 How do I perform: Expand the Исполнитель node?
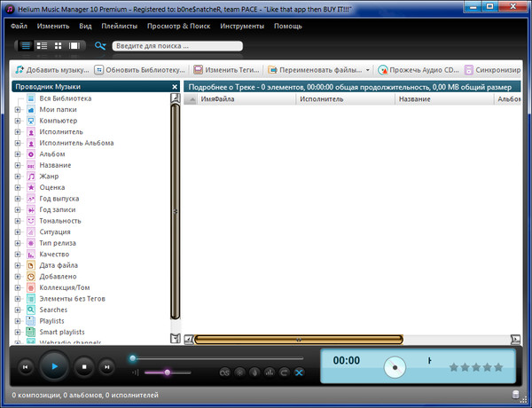[18, 132]
